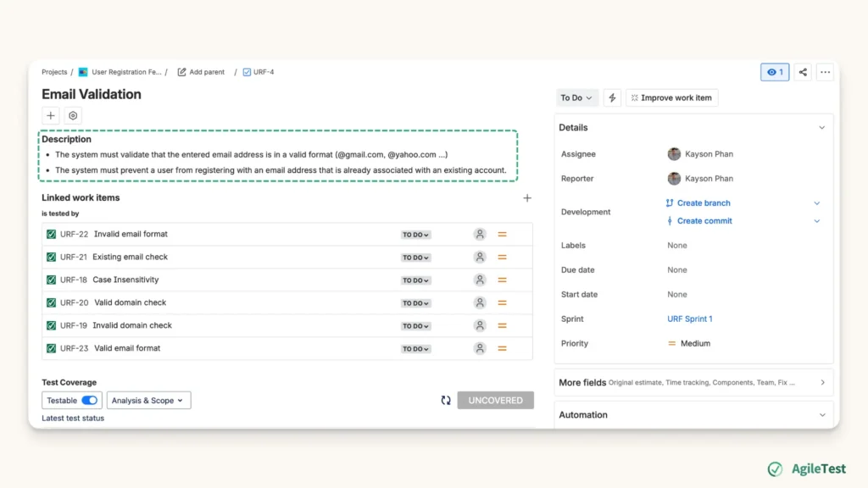The height and width of the screenshot is (488, 868).
Task: Open Analysis & Scope dropdown
Action: coord(148,400)
